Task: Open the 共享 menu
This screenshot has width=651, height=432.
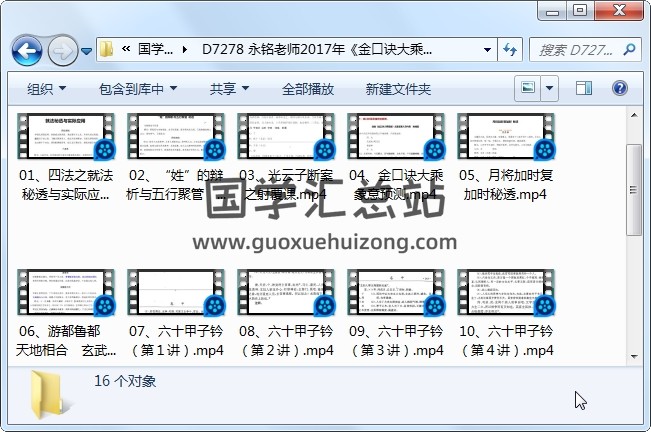Action: click(229, 89)
